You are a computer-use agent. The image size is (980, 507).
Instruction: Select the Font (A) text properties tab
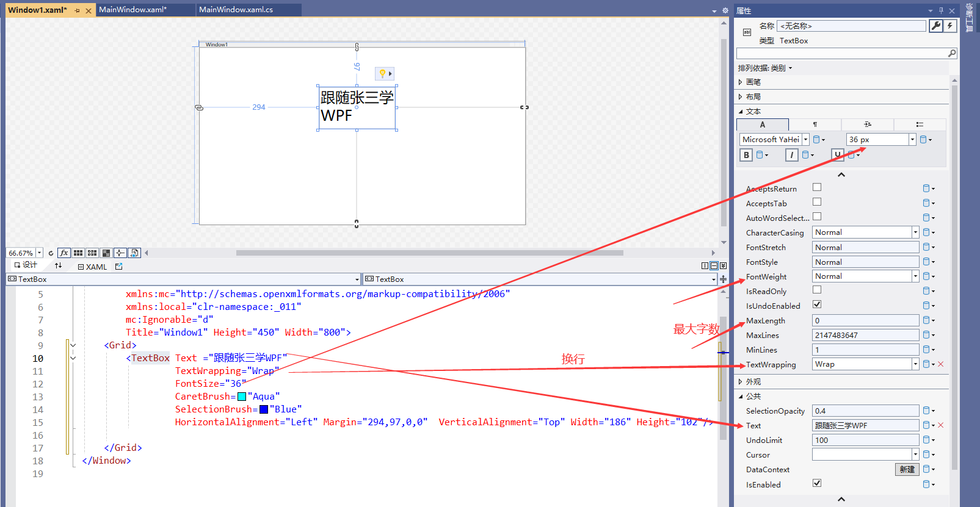763,124
